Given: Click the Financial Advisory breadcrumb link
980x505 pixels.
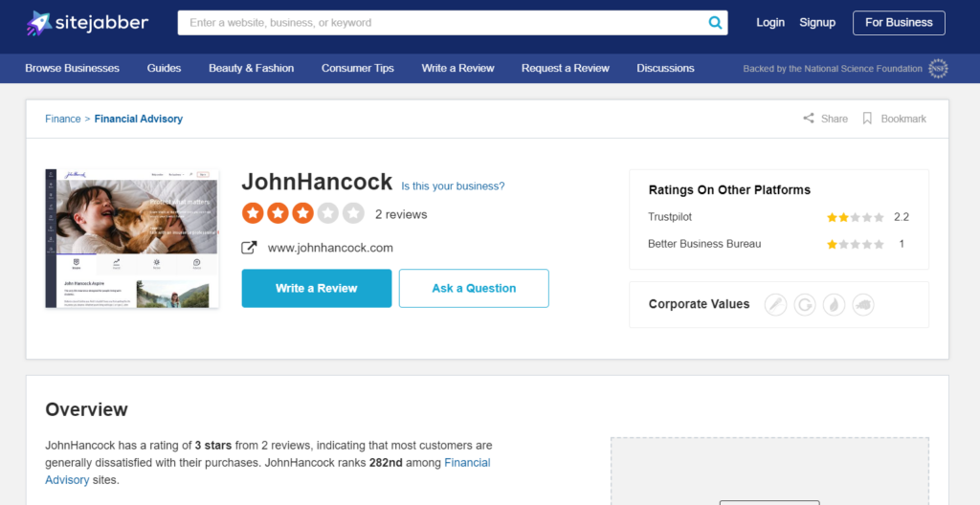Looking at the screenshot, I should point(138,119).
